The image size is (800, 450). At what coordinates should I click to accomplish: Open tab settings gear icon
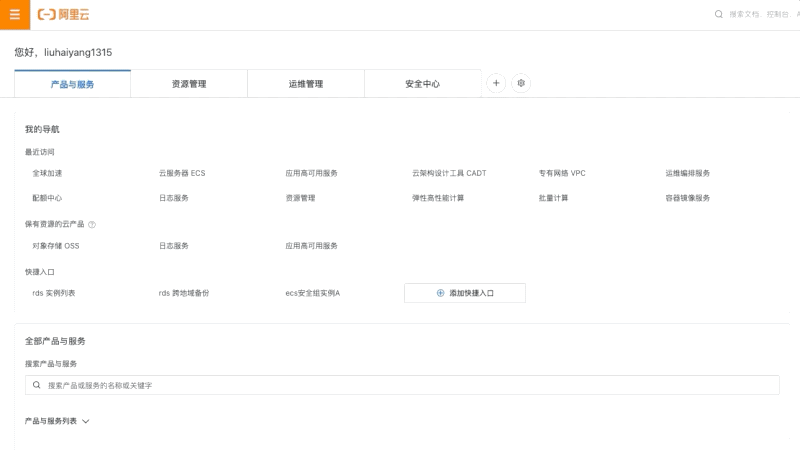click(521, 83)
